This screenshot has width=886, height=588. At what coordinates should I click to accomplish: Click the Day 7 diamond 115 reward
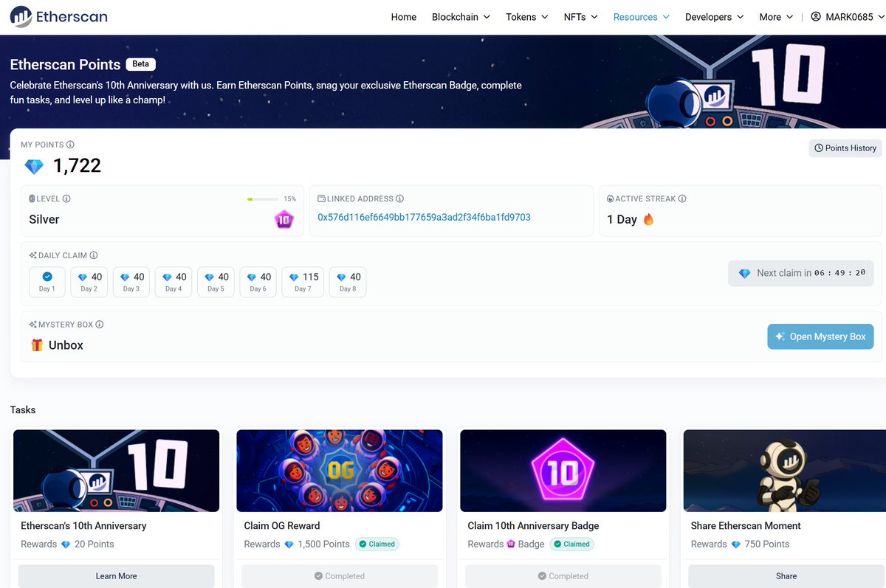pyautogui.click(x=303, y=282)
